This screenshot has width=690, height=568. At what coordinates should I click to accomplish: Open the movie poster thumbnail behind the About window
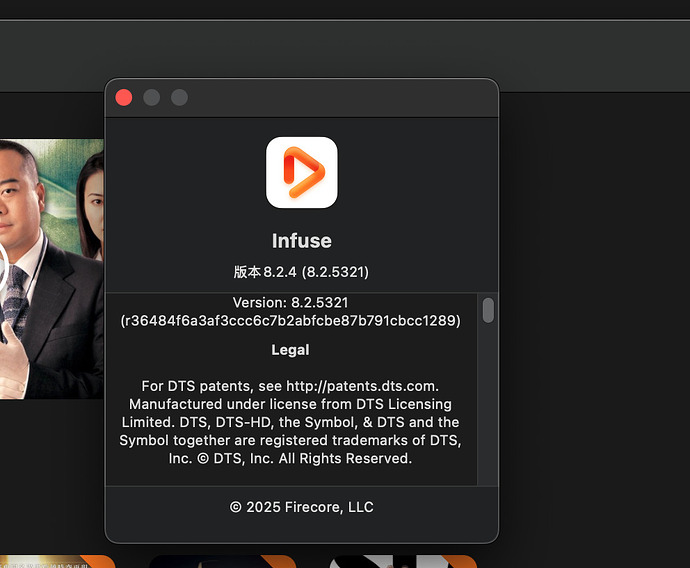(x=52, y=269)
